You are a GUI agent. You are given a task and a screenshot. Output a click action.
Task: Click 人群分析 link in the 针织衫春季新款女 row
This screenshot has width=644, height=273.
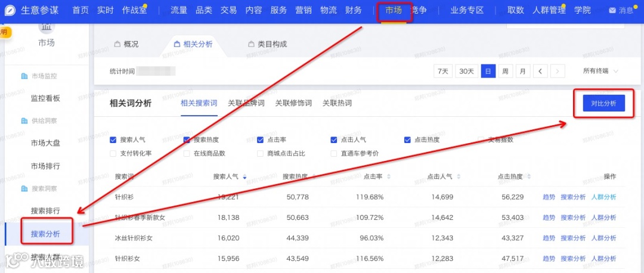pos(603,218)
